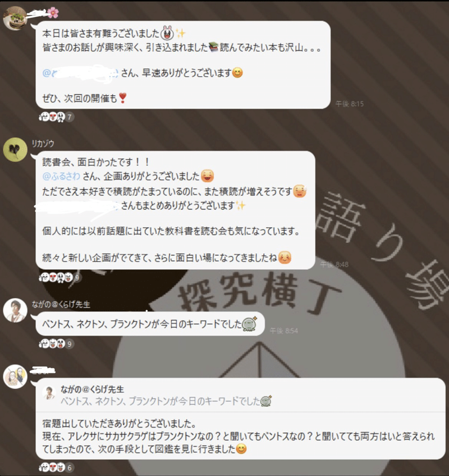Open the top sender's food photo avatar
The width and height of the screenshot is (449, 476).
[15, 18]
